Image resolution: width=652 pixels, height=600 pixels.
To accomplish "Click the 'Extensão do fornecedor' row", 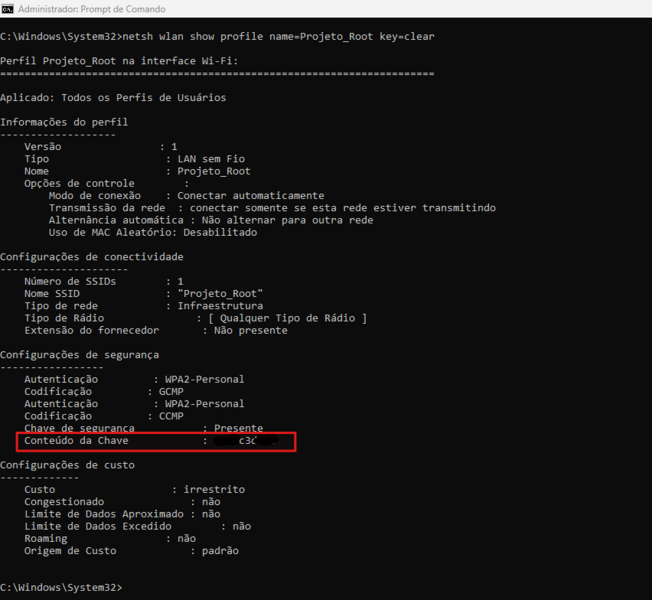I will tap(156, 331).
